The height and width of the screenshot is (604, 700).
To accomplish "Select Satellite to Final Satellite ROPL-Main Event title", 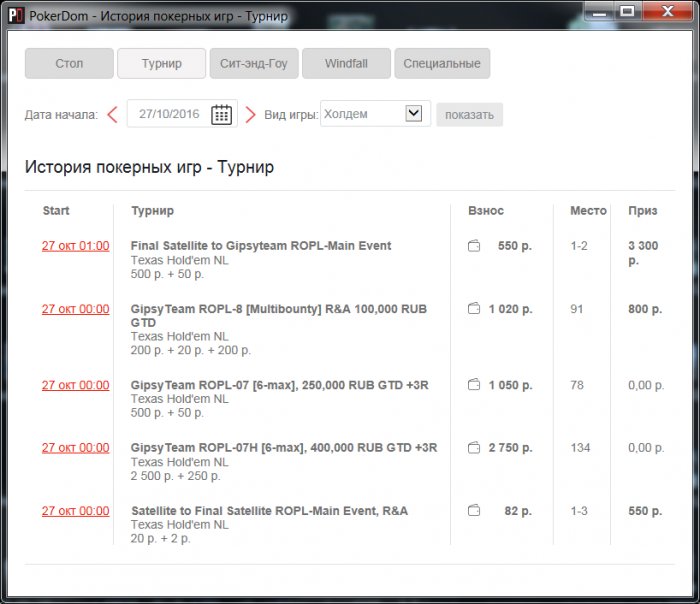I will tap(269, 511).
